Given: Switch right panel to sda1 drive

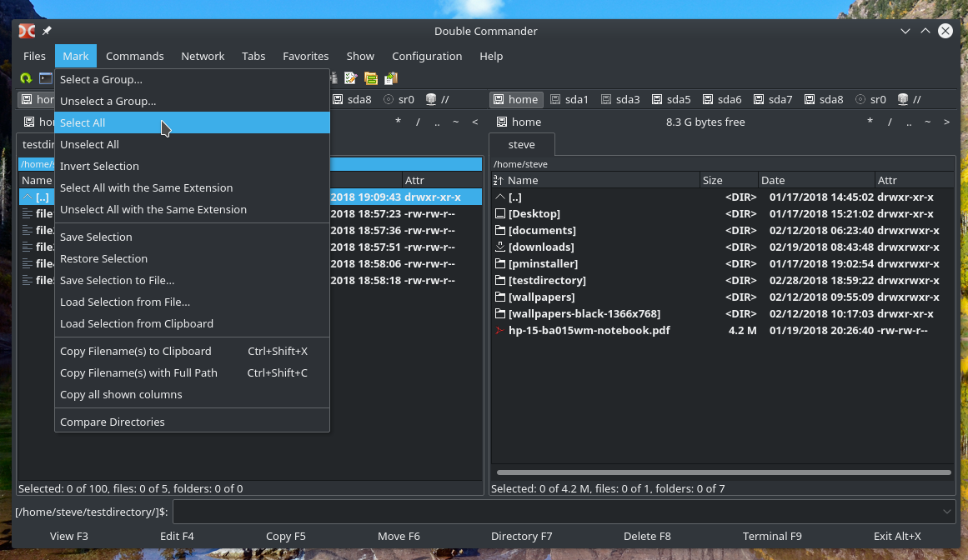Looking at the screenshot, I should 569,99.
